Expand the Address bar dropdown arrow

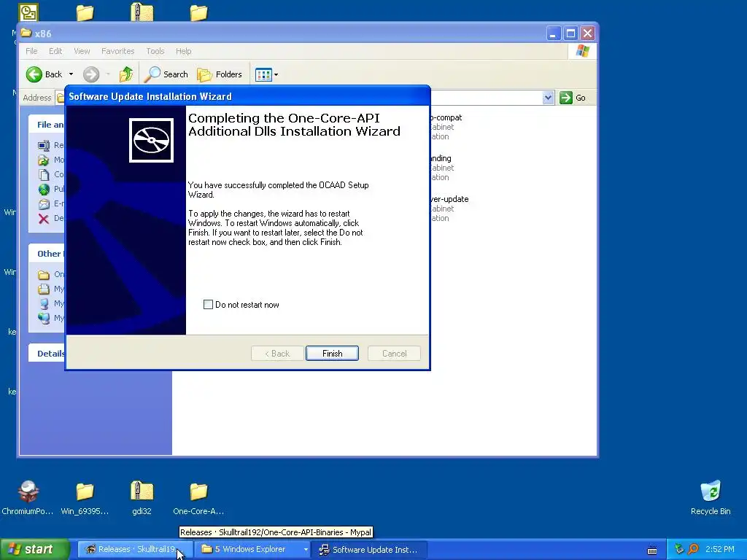point(548,98)
